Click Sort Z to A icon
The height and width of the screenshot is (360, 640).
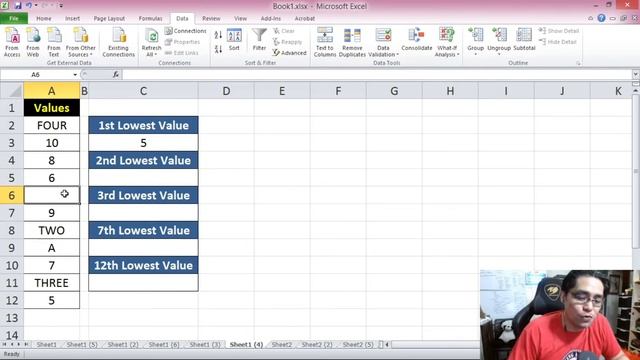(218, 49)
